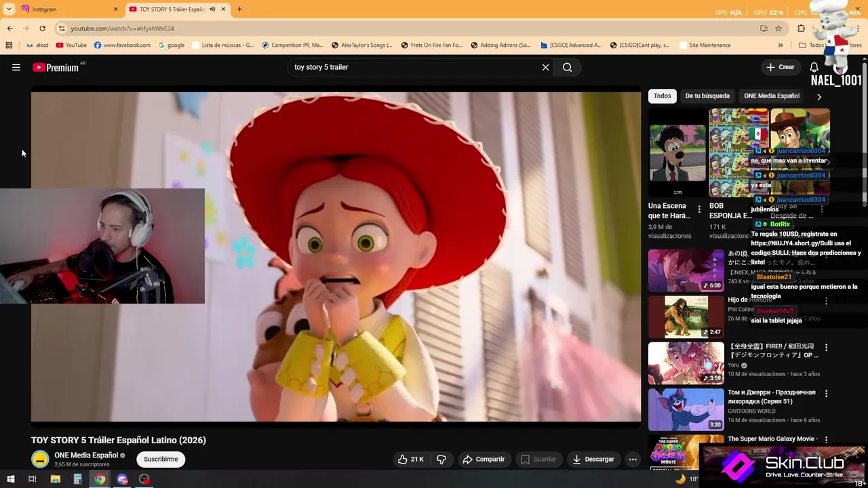
Task: Open the www.facebook.com bookmark
Action: [122, 45]
